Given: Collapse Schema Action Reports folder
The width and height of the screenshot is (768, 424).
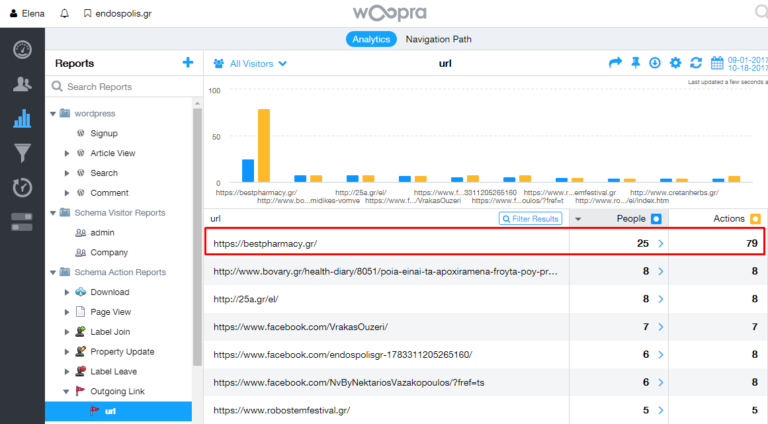Looking at the screenshot, I should point(53,272).
